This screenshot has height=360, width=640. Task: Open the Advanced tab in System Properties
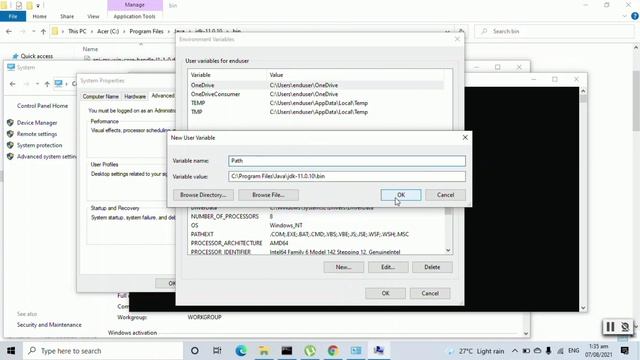coord(162,96)
